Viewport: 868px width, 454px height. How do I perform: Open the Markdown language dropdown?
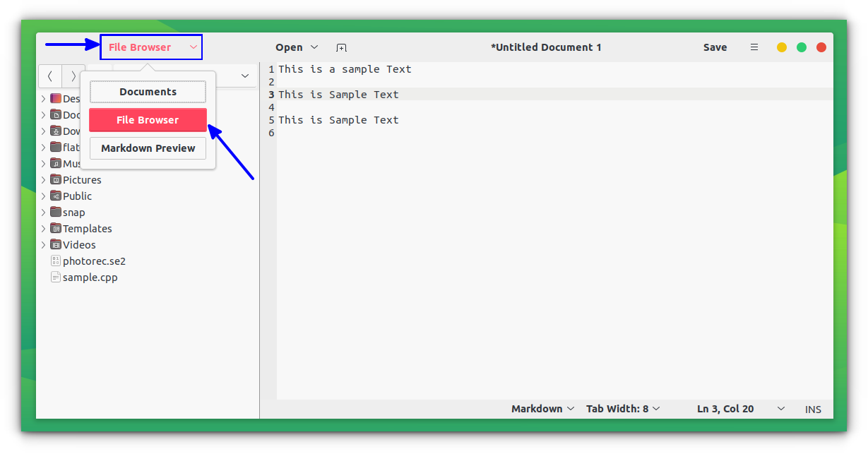(542, 408)
